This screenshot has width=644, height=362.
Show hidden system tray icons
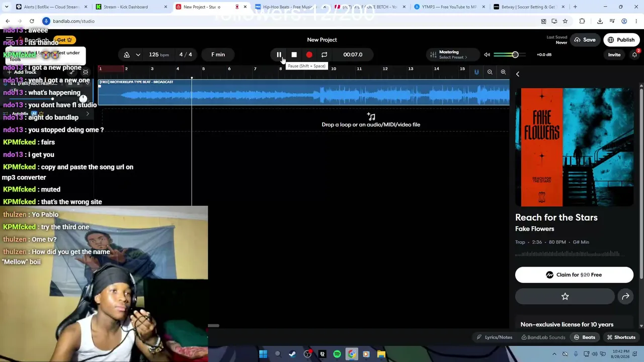tap(553, 354)
